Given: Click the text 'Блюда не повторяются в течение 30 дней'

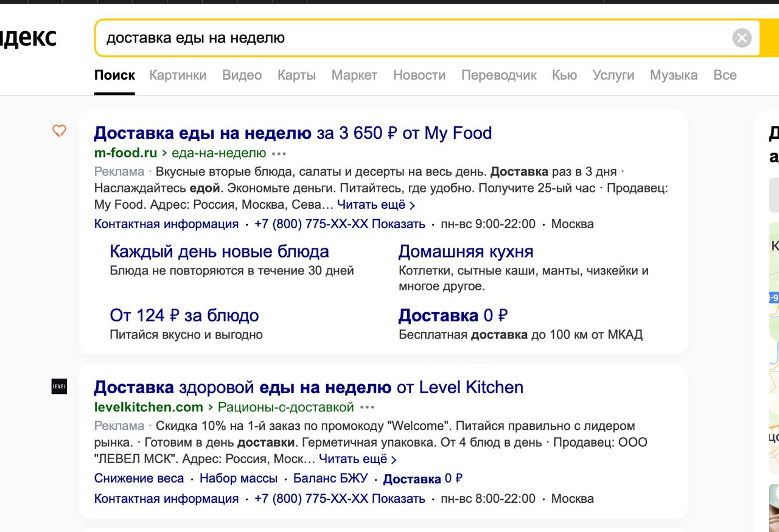Looking at the screenshot, I should [232, 270].
